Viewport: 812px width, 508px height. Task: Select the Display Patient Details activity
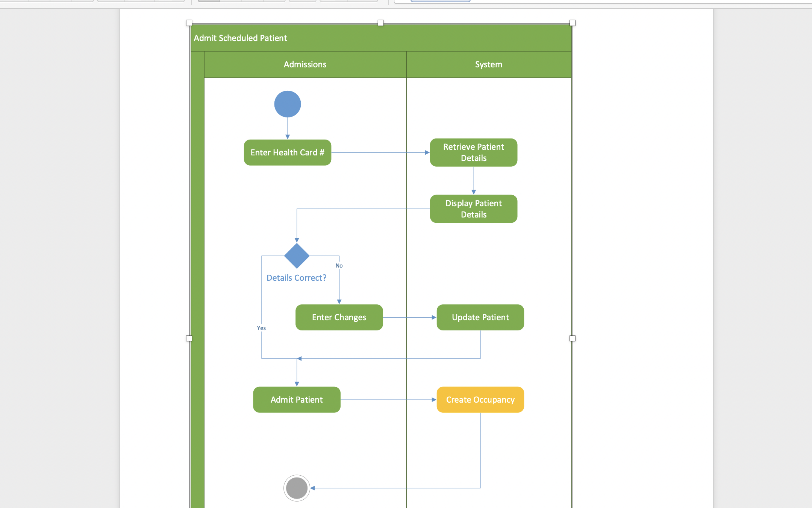coord(473,209)
